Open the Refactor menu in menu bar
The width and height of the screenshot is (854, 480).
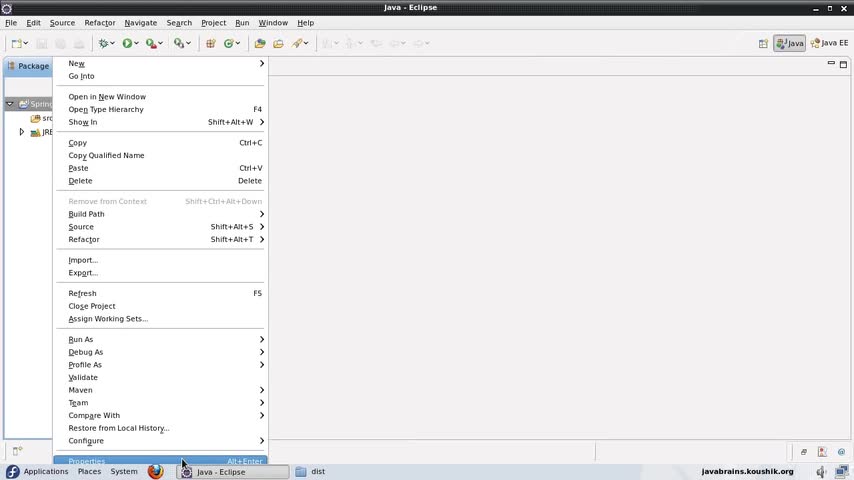click(100, 23)
